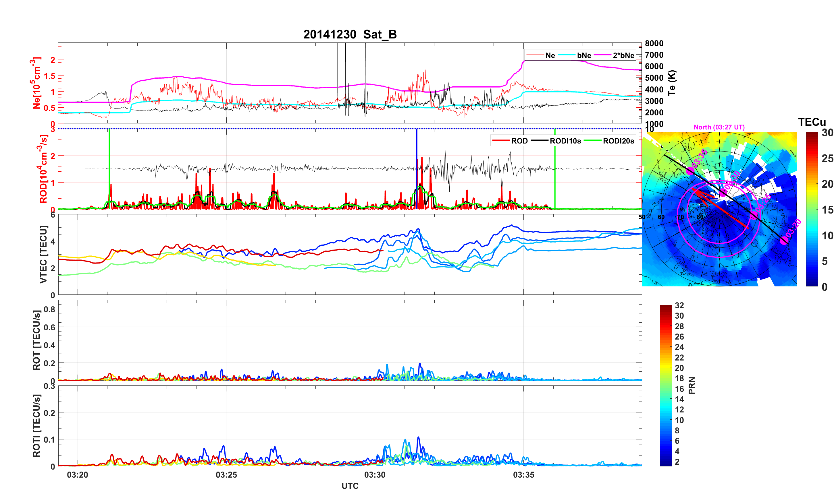The image size is (834, 504).
Task: Click the 03:20 magenta marker on map
Action: 784,241
